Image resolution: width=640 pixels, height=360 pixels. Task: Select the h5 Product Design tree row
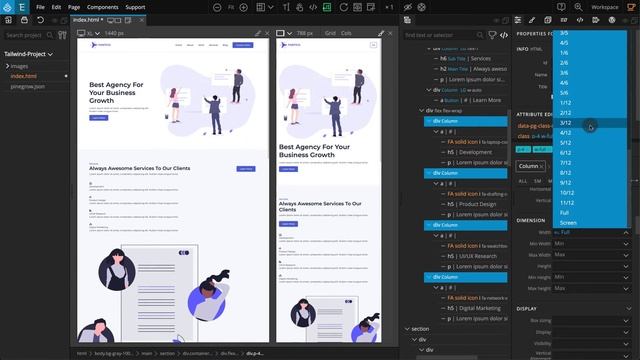pyautogui.click(x=471, y=204)
